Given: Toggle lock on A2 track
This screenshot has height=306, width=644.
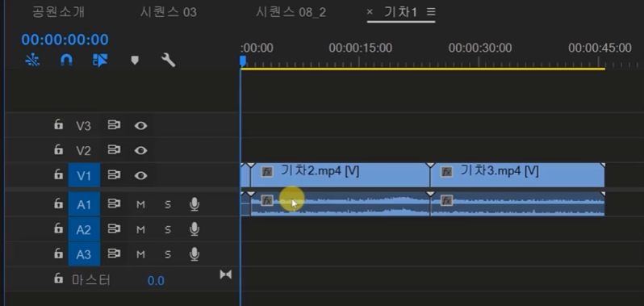Looking at the screenshot, I should (x=59, y=228).
